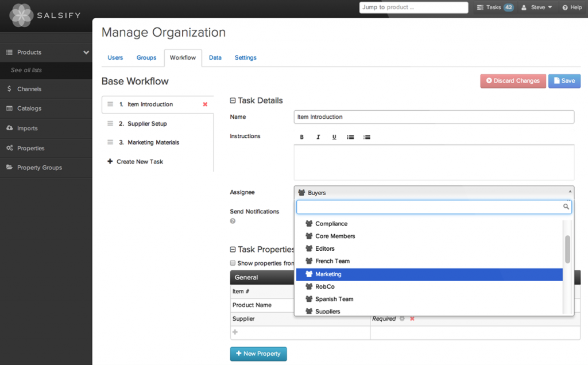
Task: Click the help icon under Send Notifications
Action: pos(233,221)
